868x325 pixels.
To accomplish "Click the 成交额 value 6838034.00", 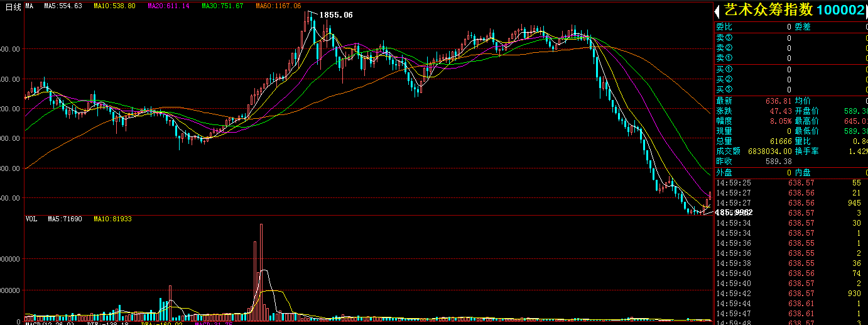I will pyautogui.click(x=767, y=151).
